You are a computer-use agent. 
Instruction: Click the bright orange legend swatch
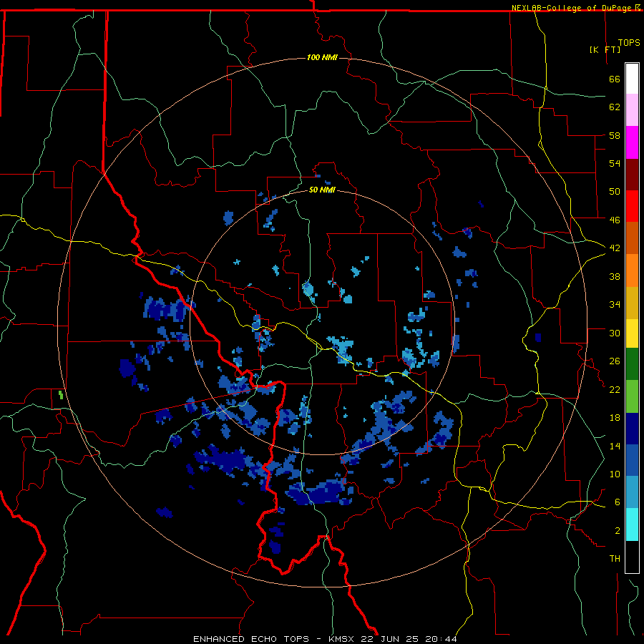pos(632,270)
